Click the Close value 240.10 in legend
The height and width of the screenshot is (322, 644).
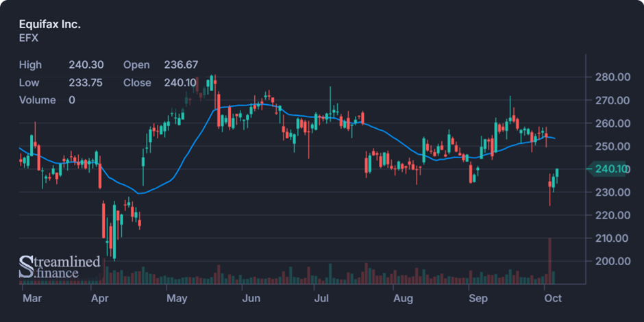pos(180,82)
